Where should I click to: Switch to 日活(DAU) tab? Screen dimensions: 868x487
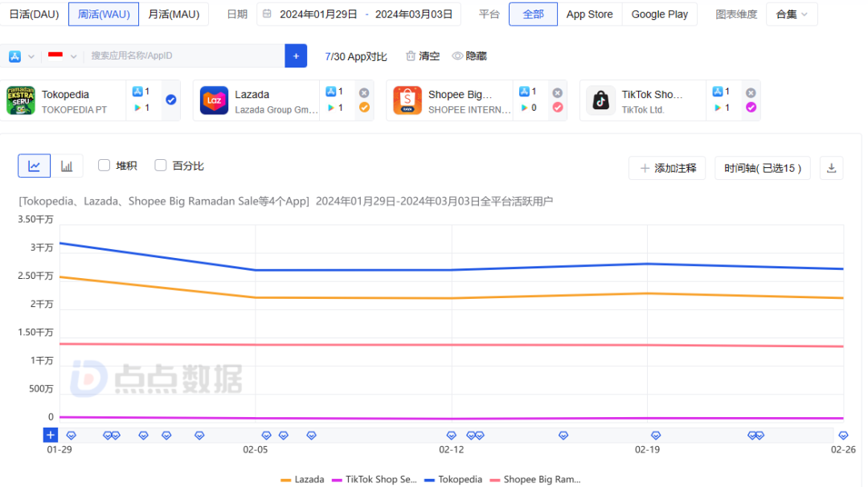point(35,14)
